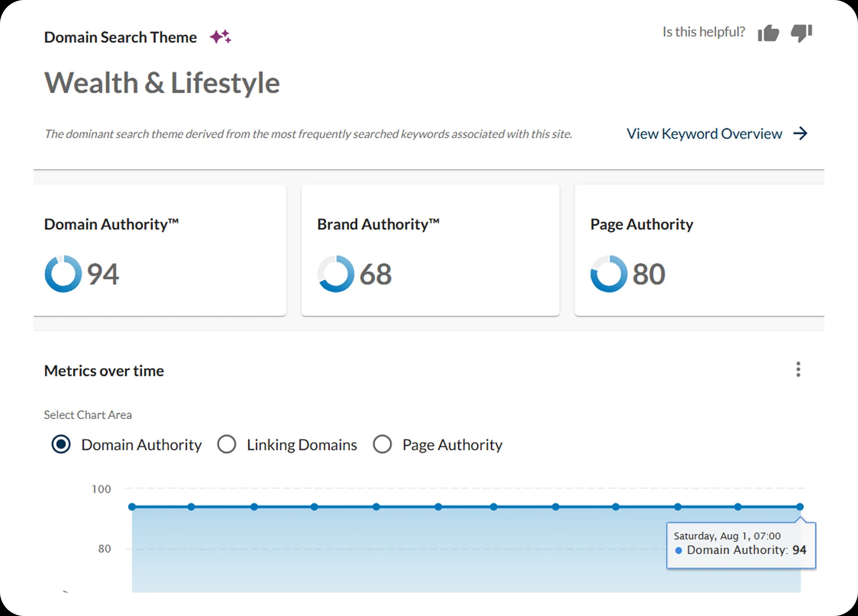Click the dominant search theme description text

(x=308, y=134)
